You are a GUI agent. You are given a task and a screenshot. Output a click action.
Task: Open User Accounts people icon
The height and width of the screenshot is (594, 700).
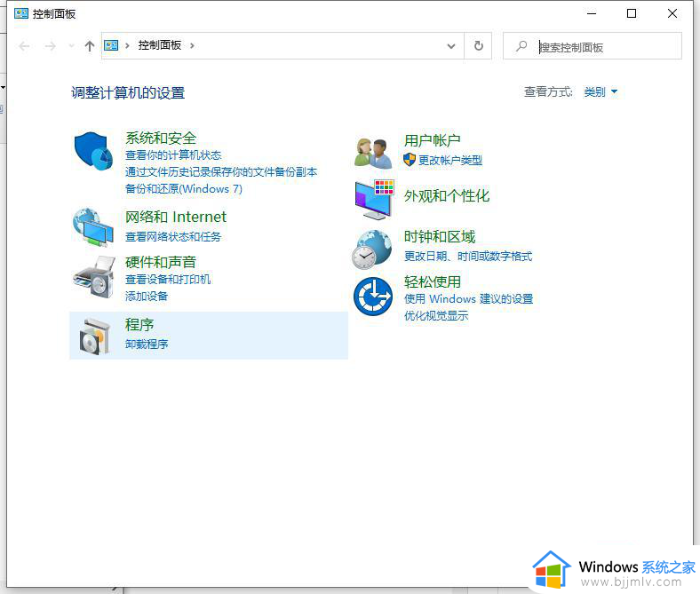(373, 153)
